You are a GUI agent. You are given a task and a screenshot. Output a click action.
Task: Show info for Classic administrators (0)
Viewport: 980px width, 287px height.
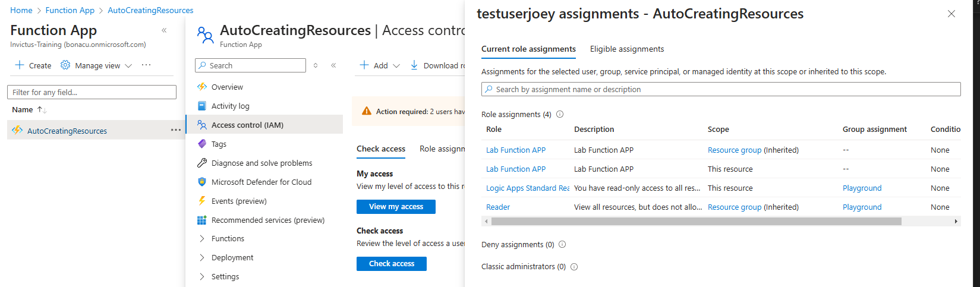[x=574, y=266]
